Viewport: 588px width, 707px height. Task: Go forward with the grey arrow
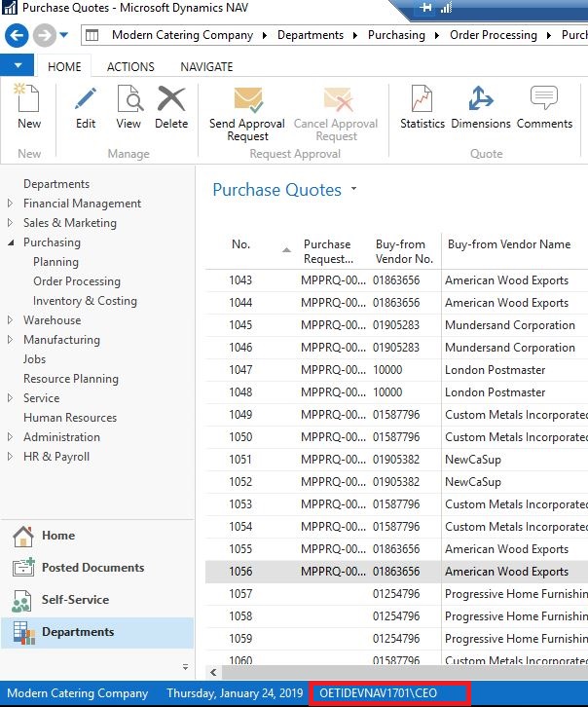[x=45, y=35]
